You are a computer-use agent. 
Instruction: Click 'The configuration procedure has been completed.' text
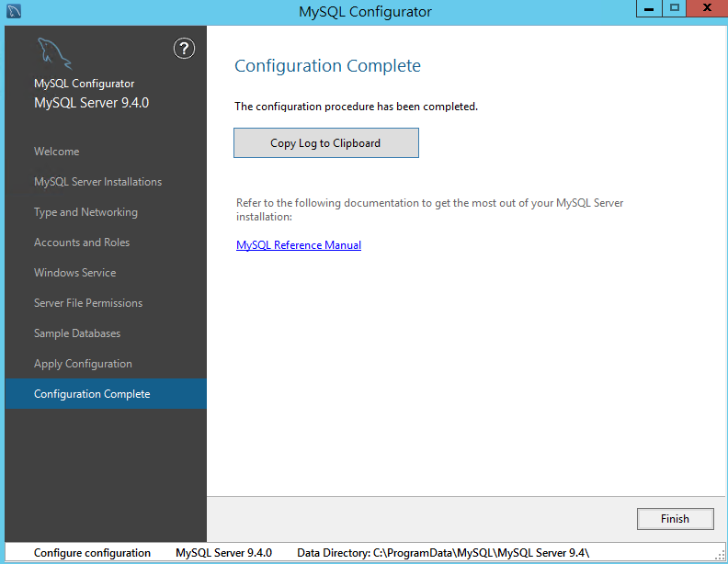356,107
